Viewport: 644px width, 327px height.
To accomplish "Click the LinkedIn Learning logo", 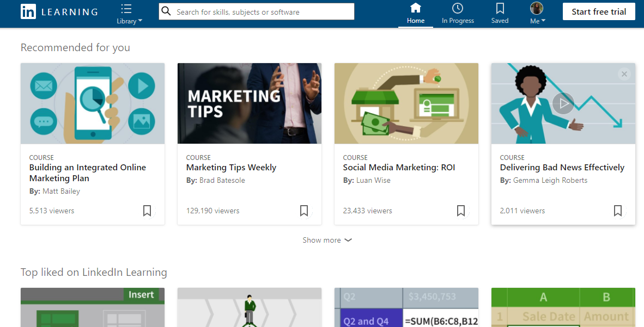I will coord(59,12).
